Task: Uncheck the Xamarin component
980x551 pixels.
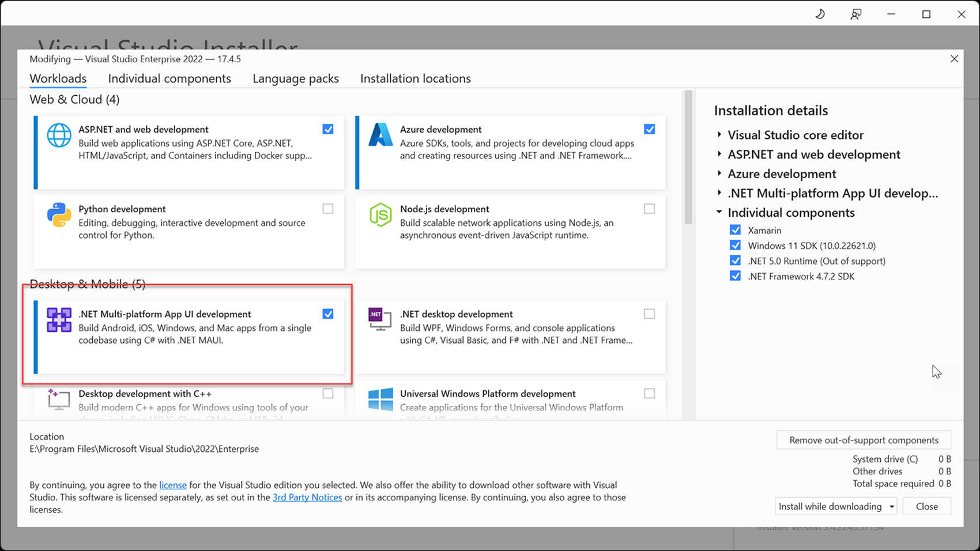Action: pyautogui.click(x=736, y=229)
